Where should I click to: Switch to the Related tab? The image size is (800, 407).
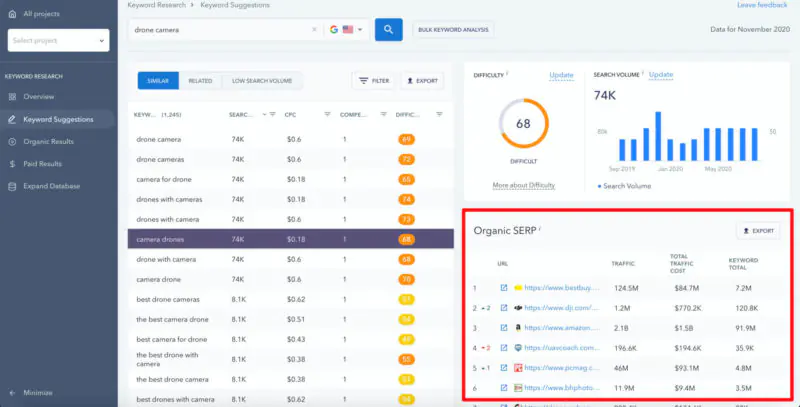point(200,81)
